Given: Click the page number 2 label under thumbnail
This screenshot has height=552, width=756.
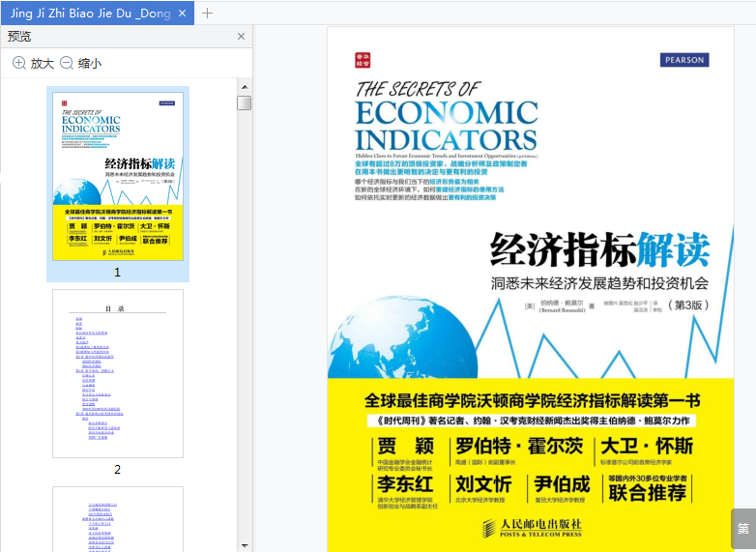Looking at the screenshot, I should click(117, 470).
